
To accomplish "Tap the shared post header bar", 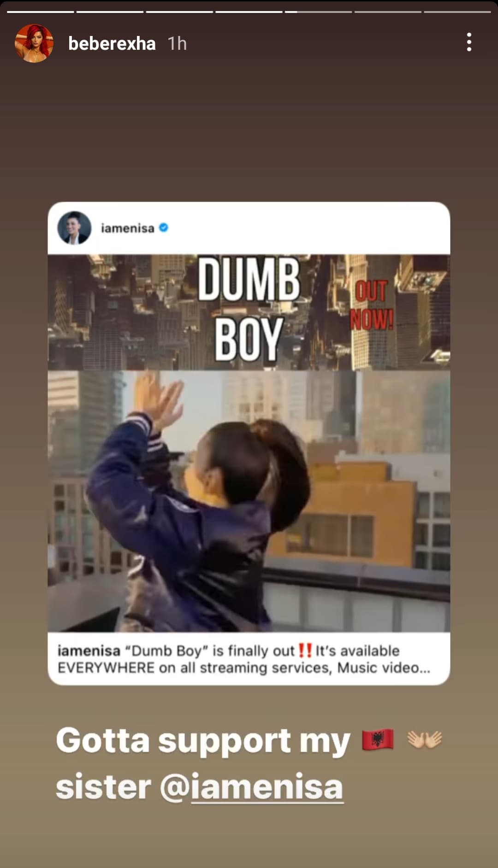I will (x=249, y=228).
